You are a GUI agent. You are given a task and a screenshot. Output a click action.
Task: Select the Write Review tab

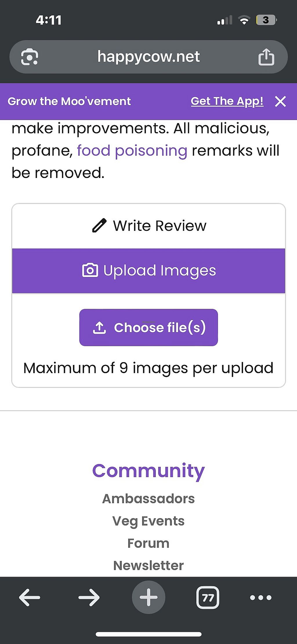click(x=148, y=226)
